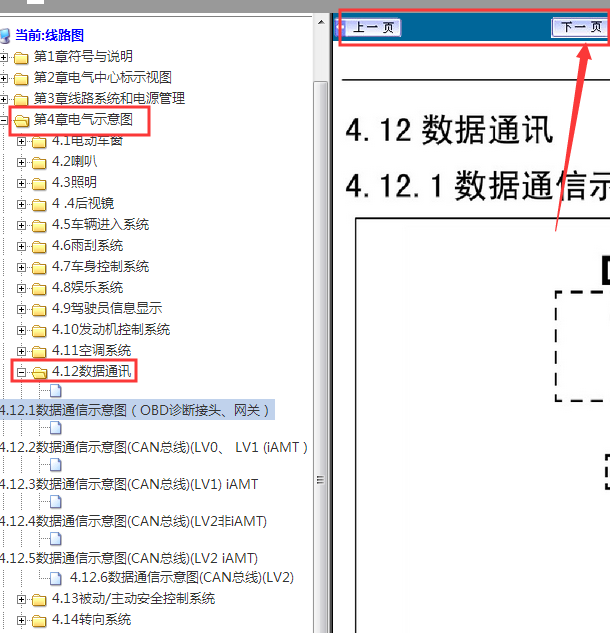Open 4.12.5数据通信示意图(CAN总线)(LV2 iAMT)

pyautogui.click(x=129, y=558)
